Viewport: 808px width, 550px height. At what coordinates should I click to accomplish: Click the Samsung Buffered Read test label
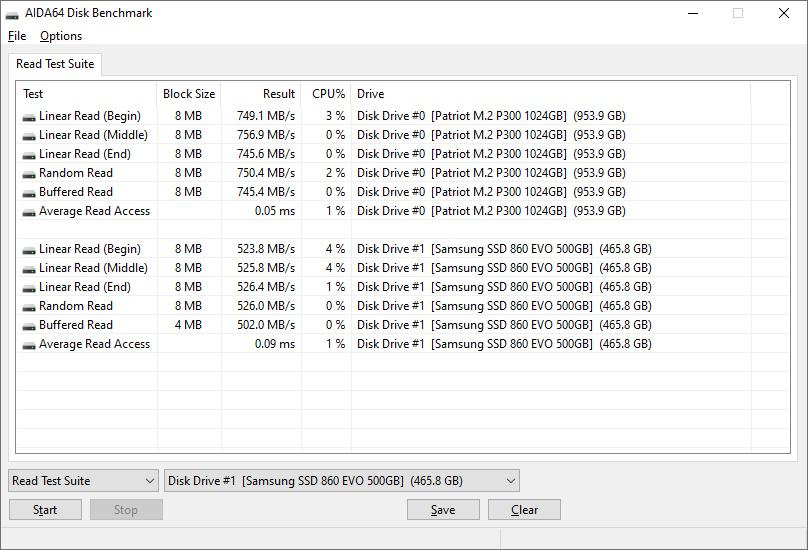coord(76,325)
